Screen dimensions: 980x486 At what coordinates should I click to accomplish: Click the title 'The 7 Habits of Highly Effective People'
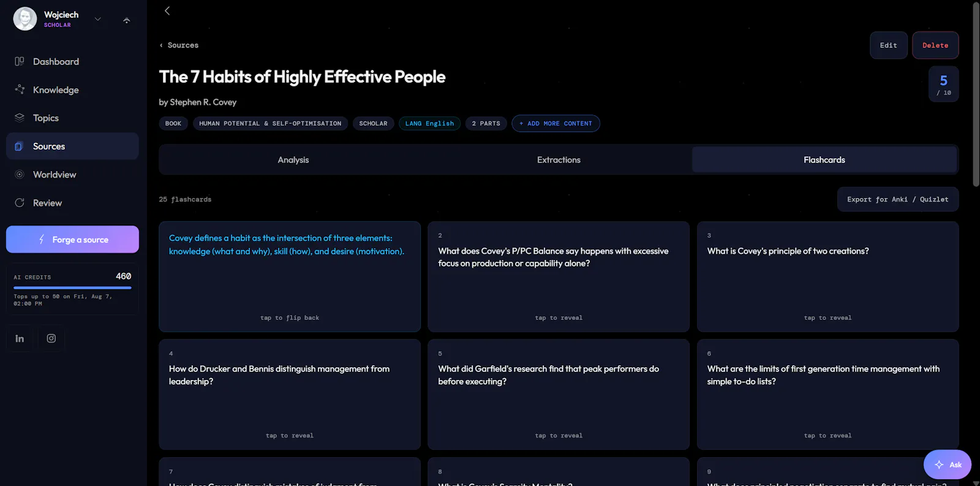302,77
